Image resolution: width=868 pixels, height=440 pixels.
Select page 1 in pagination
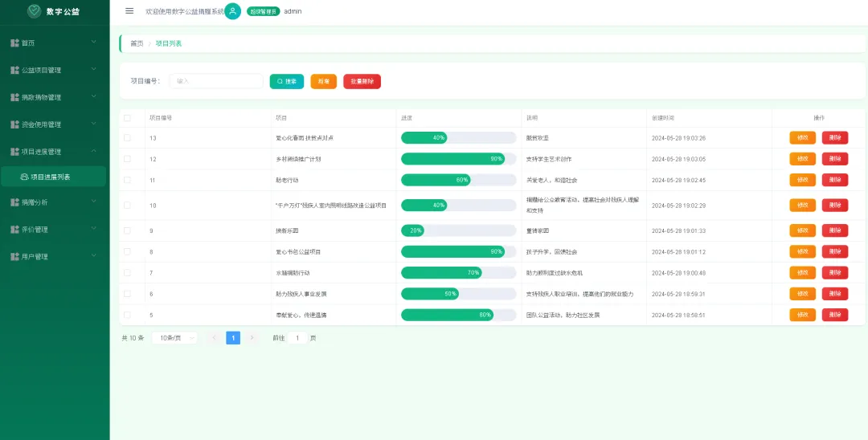click(x=233, y=338)
